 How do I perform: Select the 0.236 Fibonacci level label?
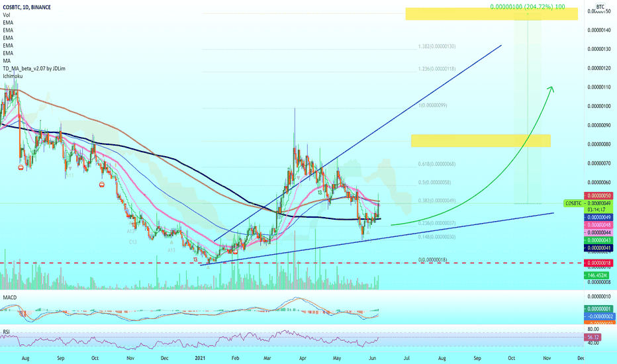pyautogui.click(x=437, y=223)
